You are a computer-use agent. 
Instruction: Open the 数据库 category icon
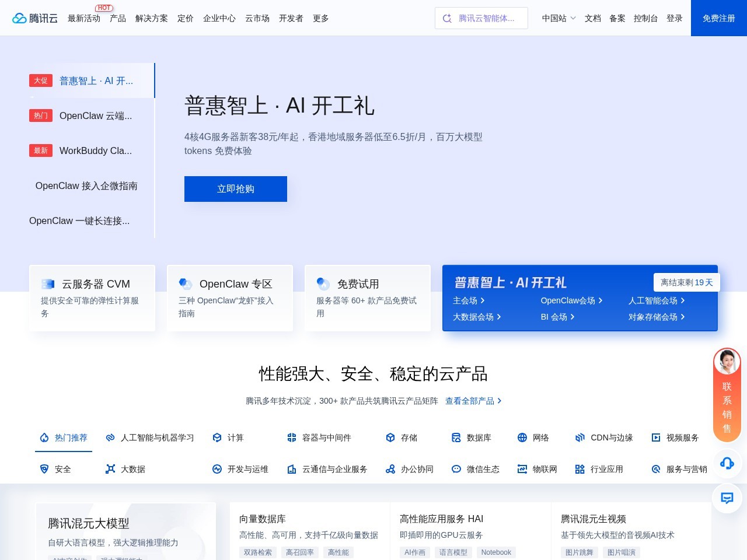(x=456, y=437)
